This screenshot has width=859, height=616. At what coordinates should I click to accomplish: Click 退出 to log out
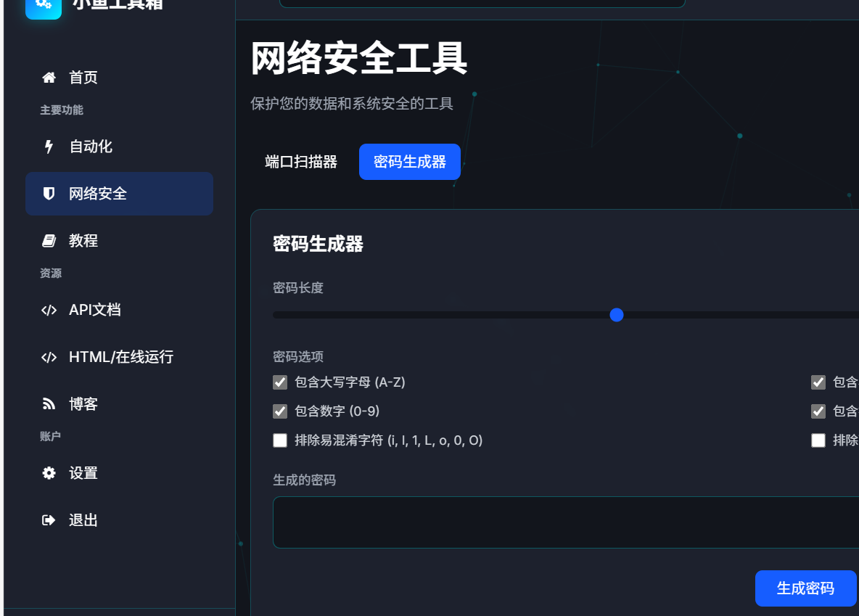pyautogui.click(x=82, y=520)
